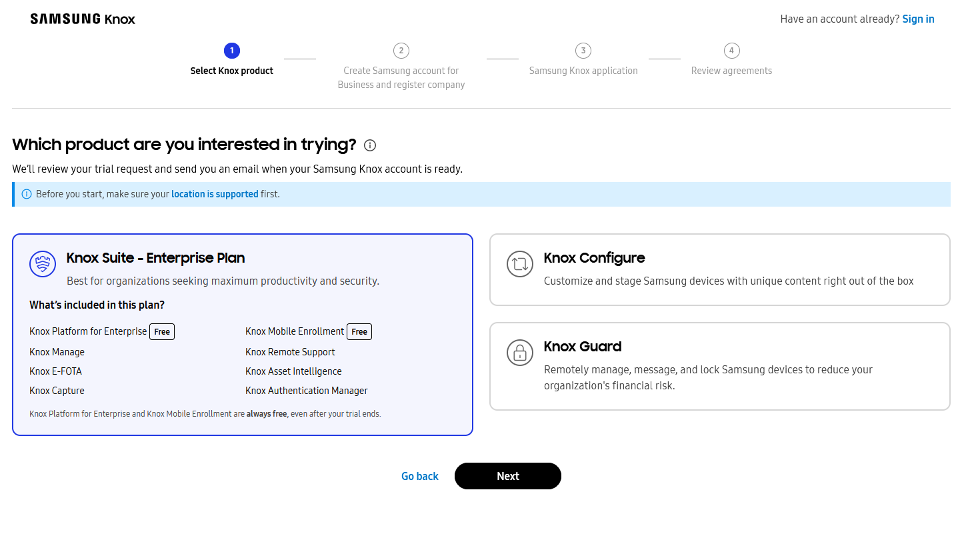Image resolution: width=972 pixels, height=560 pixels.
Task: Click the Go back link
Action: [420, 476]
